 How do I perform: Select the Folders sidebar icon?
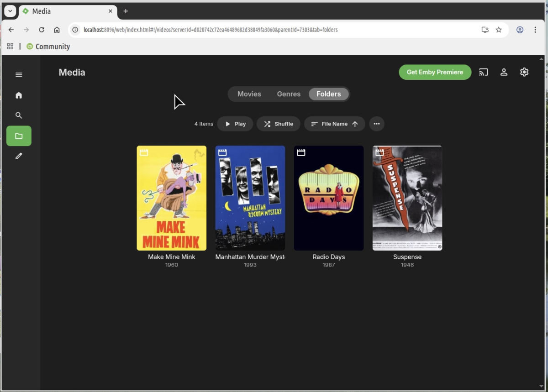tap(19, 136)
